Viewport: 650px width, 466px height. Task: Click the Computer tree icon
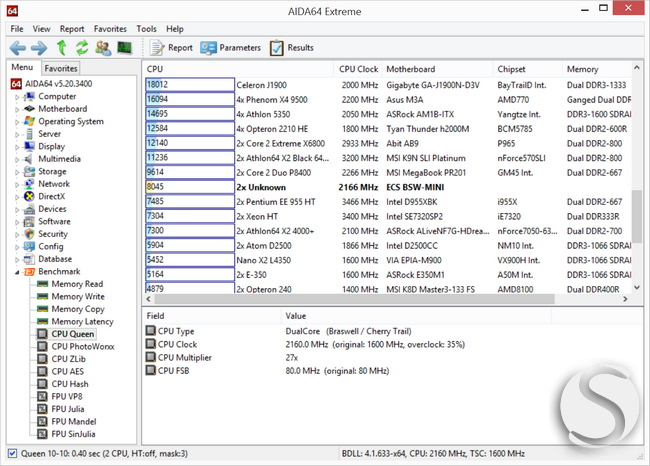coord(29,97)
